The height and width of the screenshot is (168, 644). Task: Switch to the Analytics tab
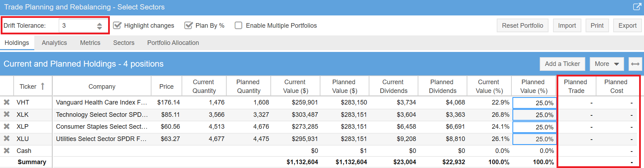54,43
